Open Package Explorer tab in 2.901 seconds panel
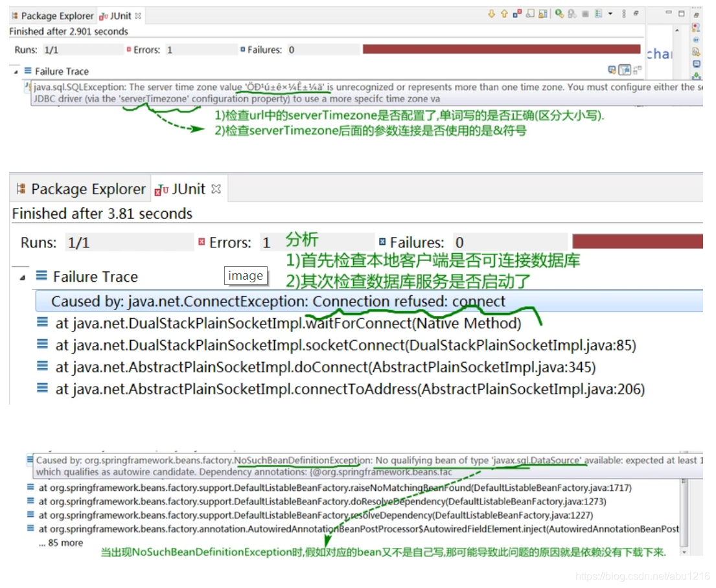 [x=52, y=16]
